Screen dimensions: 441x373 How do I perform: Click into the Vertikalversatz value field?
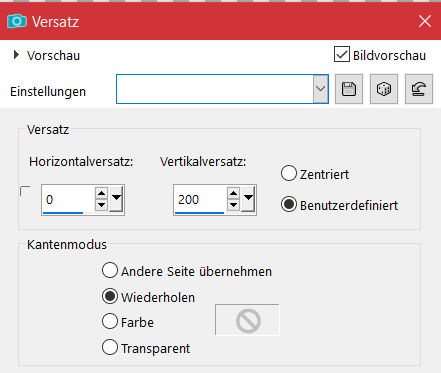pos(200,200)
